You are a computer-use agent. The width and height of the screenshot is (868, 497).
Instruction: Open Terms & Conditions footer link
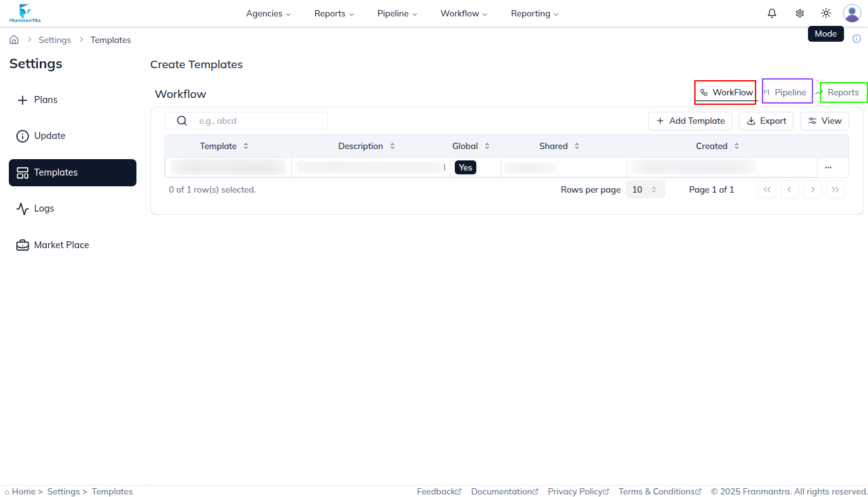(660, 491)
